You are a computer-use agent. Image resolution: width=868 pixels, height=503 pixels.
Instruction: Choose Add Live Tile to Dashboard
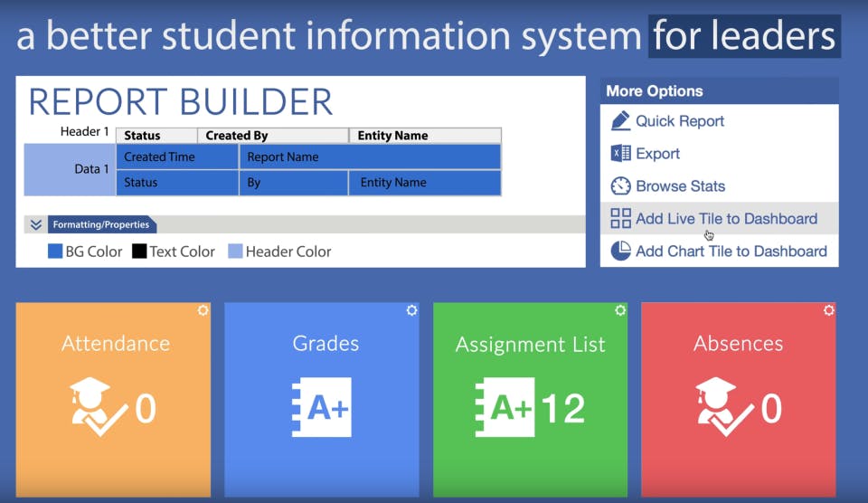point(719,218)
